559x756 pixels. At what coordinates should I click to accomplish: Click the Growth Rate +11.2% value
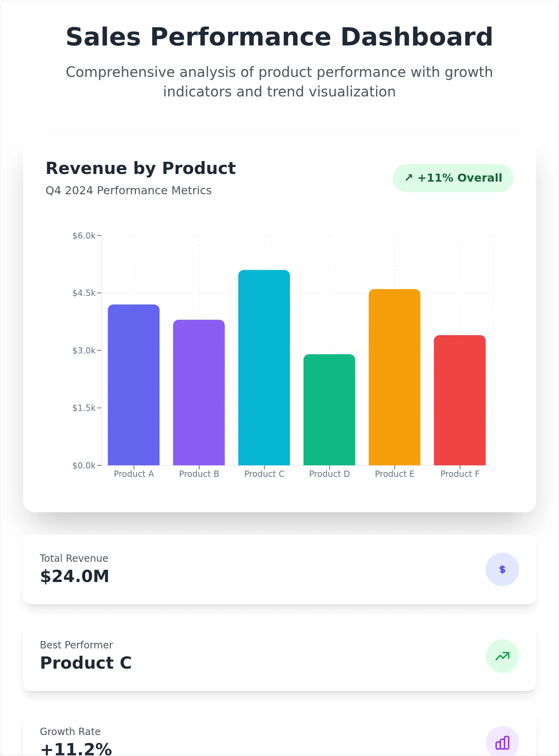(76, 748)
